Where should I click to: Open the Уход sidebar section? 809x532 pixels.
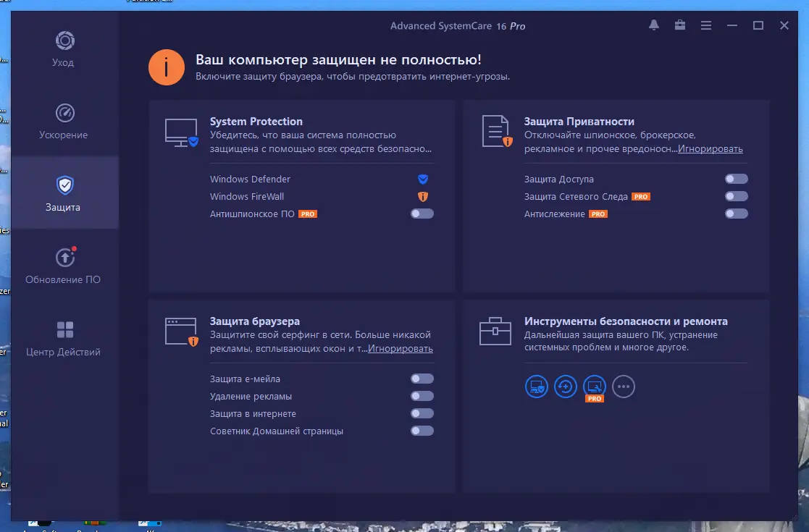pyautogui.click(x=64, y=49)
